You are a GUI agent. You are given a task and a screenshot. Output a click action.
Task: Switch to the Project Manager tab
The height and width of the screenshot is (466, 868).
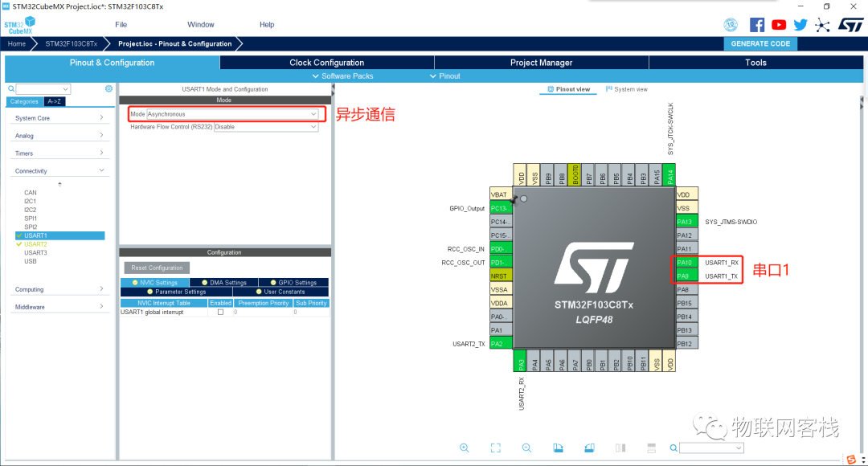(542, 63)
